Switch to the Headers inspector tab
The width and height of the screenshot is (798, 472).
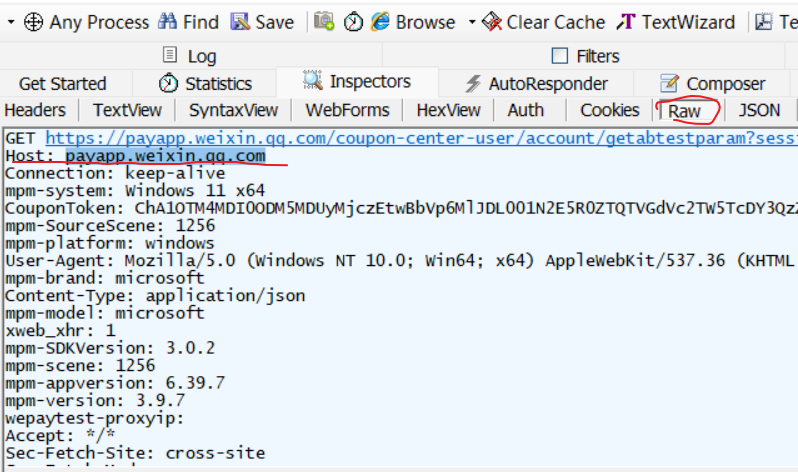click(35, 110)
